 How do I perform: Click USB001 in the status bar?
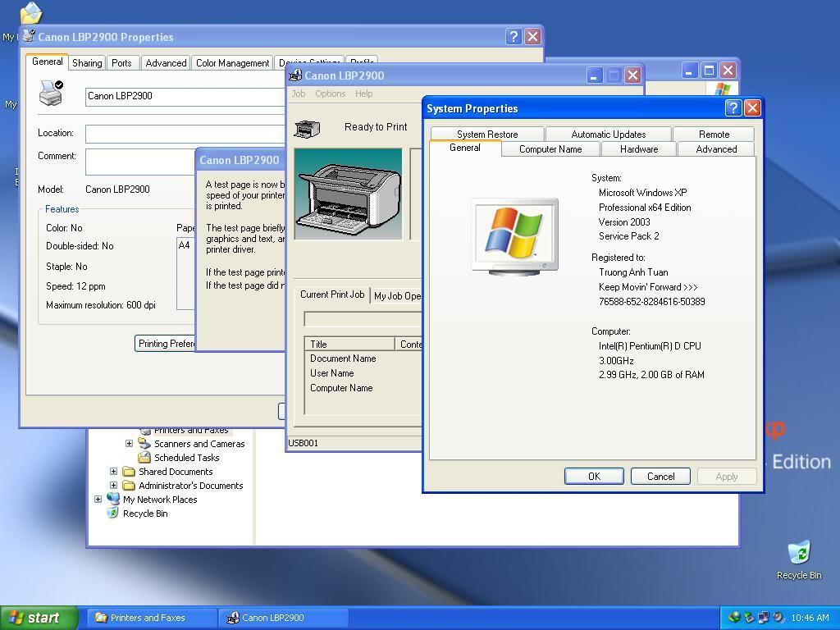(x=304, y=443)
